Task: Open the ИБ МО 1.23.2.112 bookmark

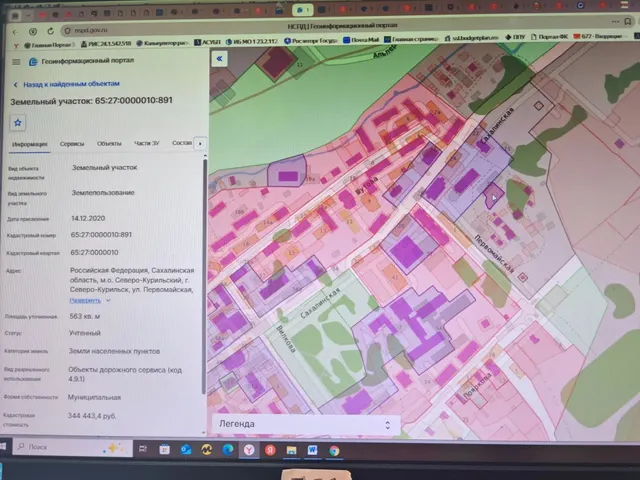Action: click(x=251, y=41)
